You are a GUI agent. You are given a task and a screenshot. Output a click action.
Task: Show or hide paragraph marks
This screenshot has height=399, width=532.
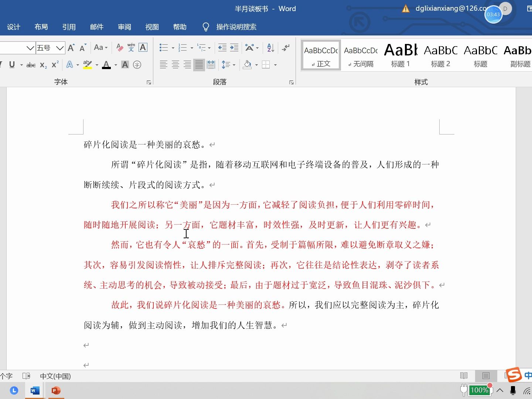click(286, 48)
